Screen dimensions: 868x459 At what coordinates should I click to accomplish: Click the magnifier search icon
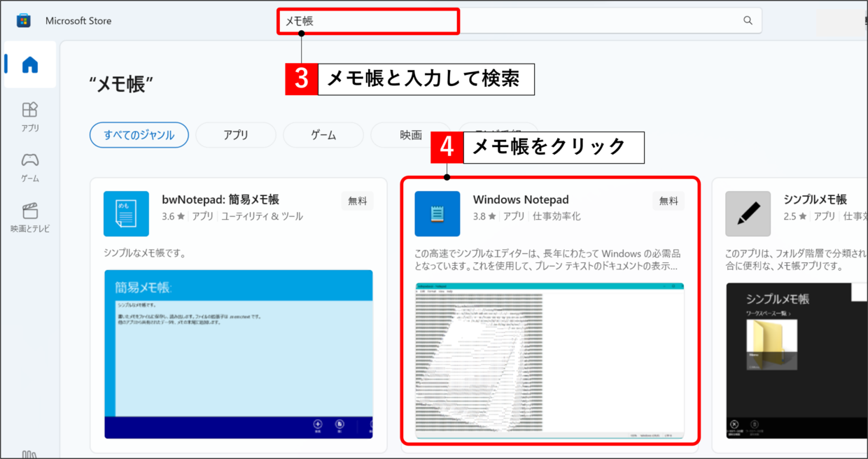click(x=748, y=21)
